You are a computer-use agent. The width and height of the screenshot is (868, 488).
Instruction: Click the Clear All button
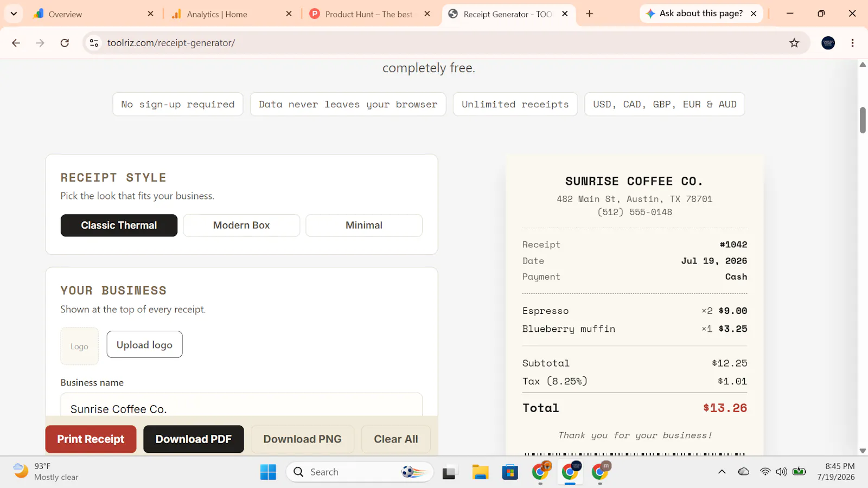(396, 439)
